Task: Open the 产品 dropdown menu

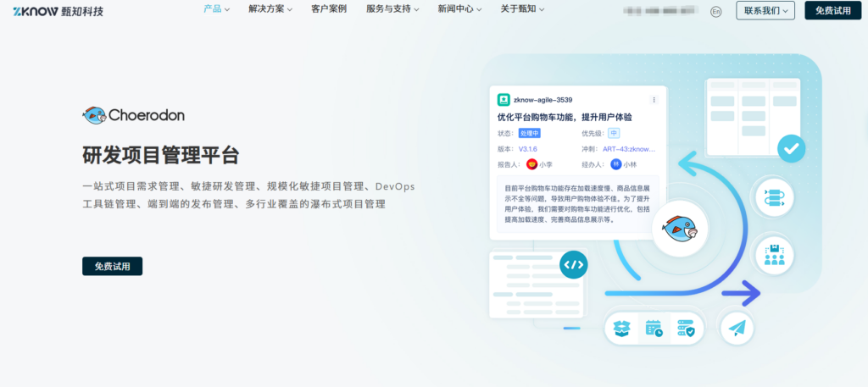Action: pos(216,8)
